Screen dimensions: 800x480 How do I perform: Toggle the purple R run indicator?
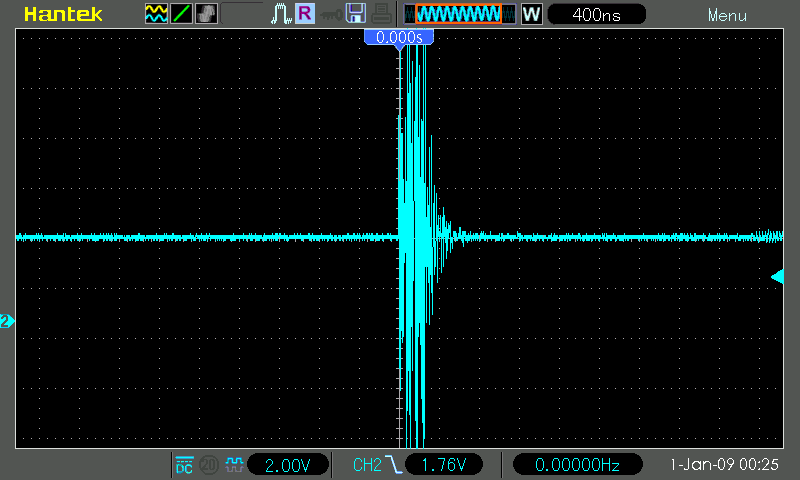click(305, 14)
